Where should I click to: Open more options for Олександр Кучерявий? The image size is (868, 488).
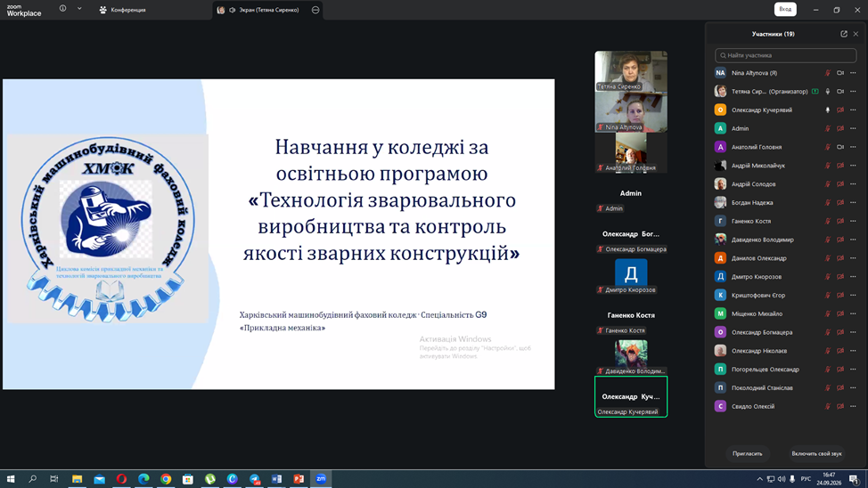[853, 110]
